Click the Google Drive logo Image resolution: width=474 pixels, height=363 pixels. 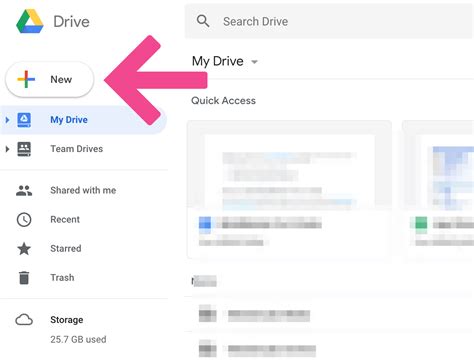coord(30,22)
